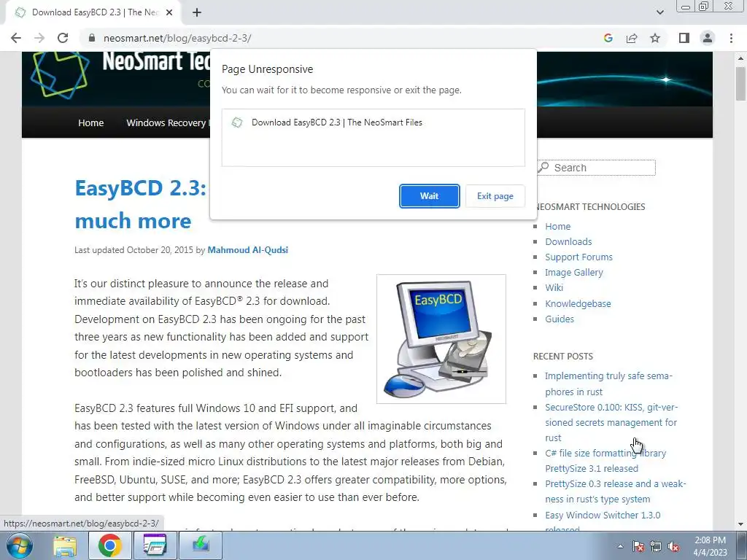Open the Windows Recovery menu item

166,122
